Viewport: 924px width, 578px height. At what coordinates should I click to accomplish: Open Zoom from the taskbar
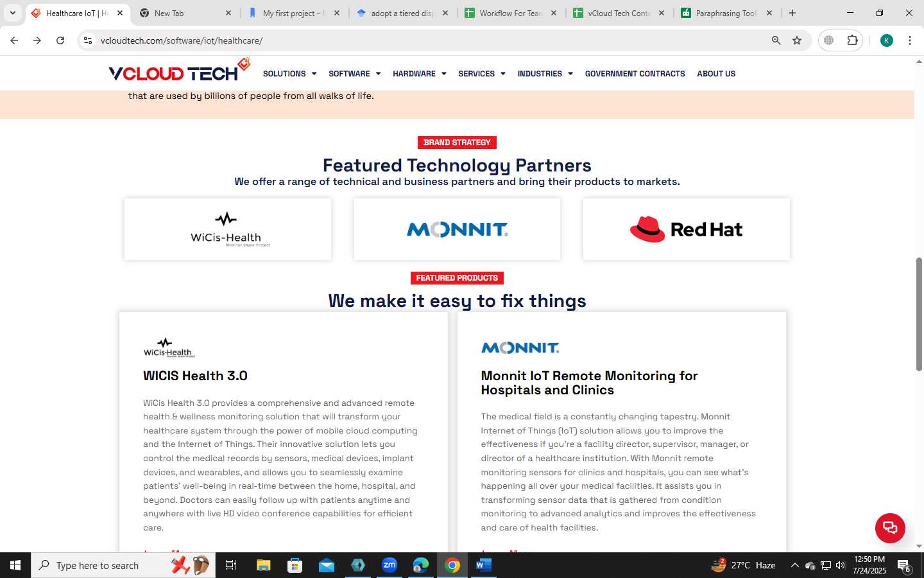389,565
